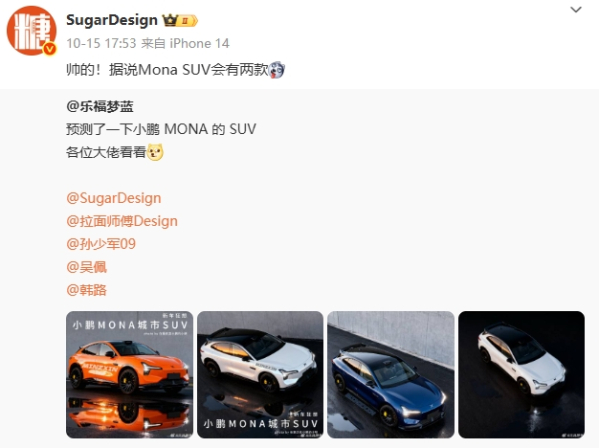View the orange MONA SUV image
The image size is (599, 448).
pyautogui.click(x=130, y=375)
